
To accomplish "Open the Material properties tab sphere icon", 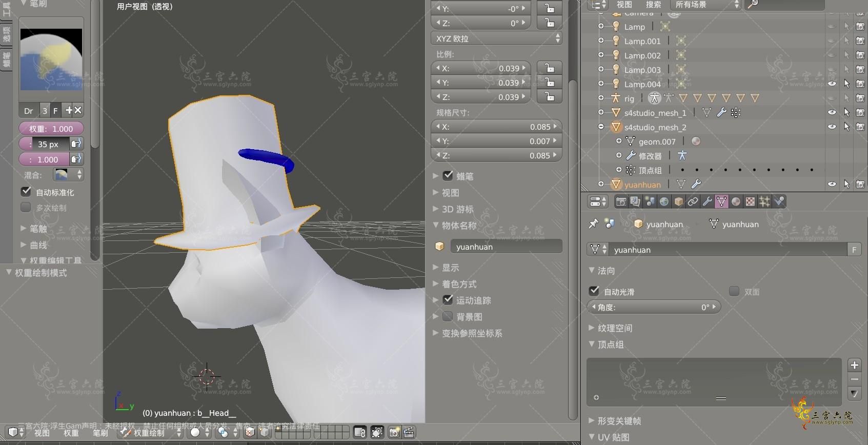I will point(736,201).
